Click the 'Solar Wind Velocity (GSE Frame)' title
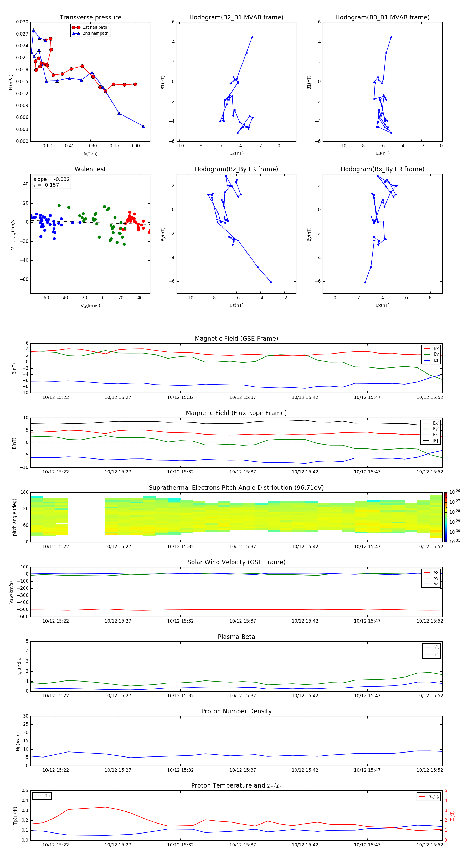Image resolution: width=473 pixels, height=868 pixels. [236, 562]
